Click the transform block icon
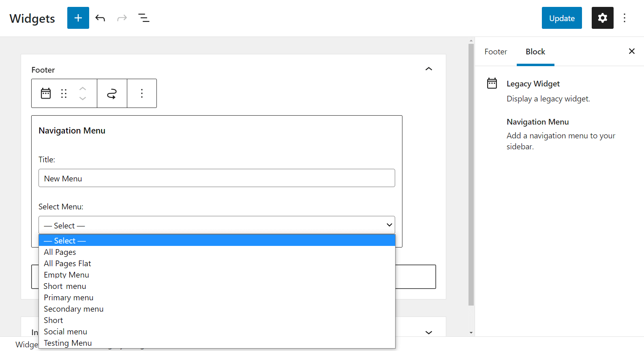644x351 pixels. click(112, 93)
